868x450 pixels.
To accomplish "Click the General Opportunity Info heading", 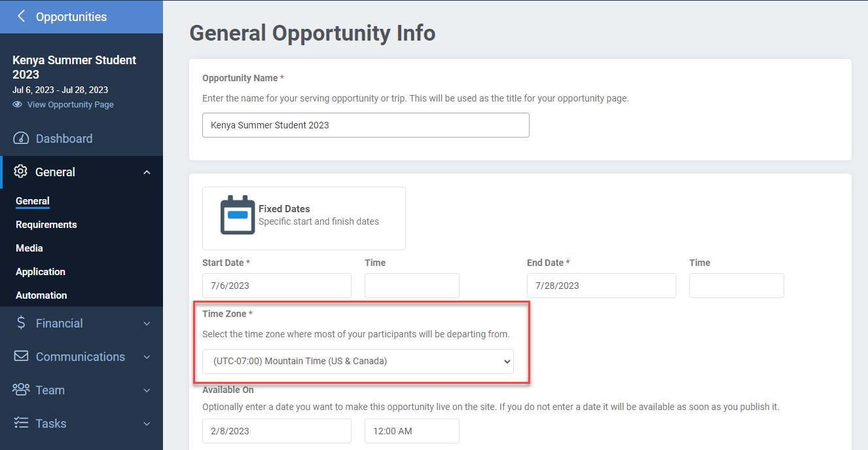I will (x=313, y=33).
